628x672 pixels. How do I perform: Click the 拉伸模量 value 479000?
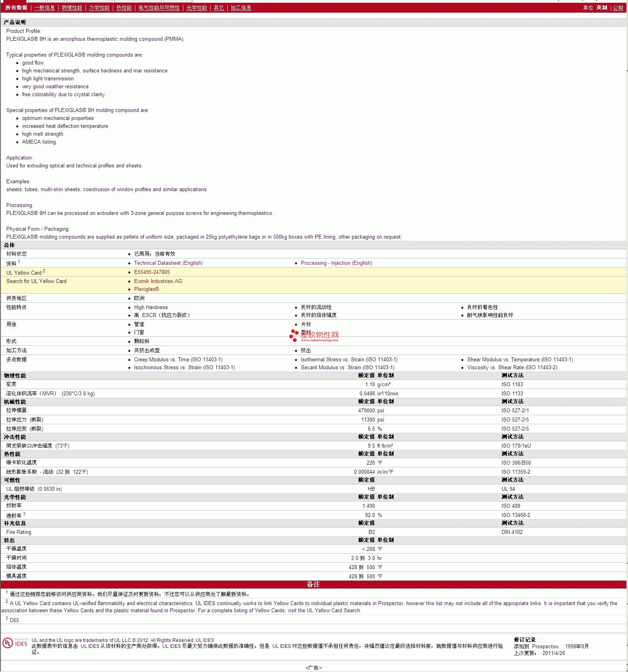click(x=366, y=411)
